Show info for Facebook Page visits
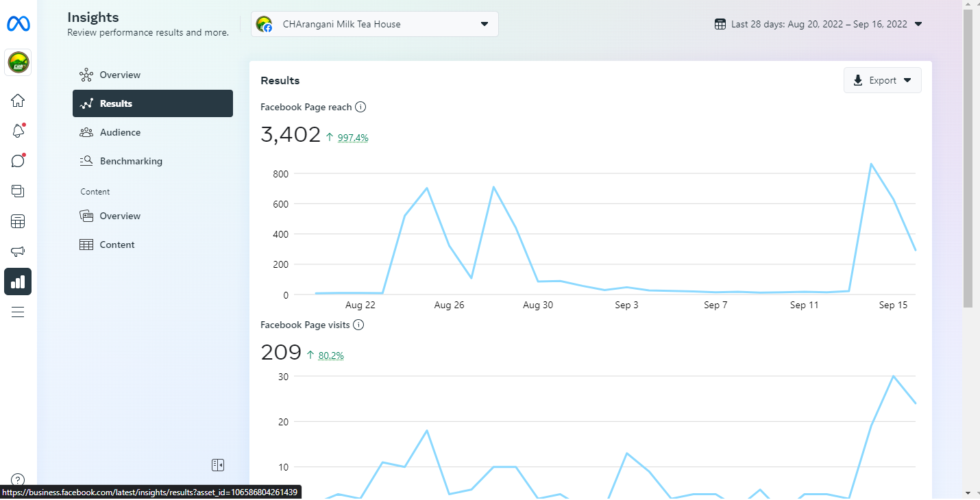The width and height of the screenshot is (980, 500). tap(358, 325)
